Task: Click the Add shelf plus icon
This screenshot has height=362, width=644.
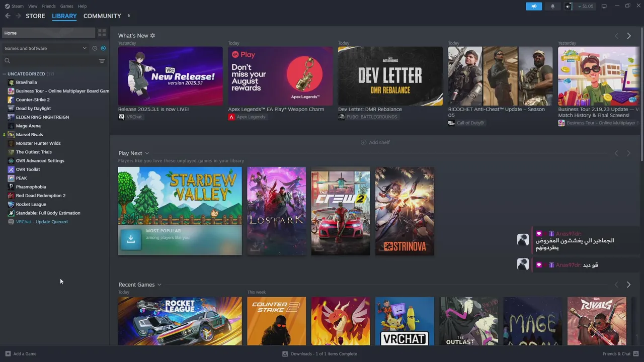Action: [364, 142]
